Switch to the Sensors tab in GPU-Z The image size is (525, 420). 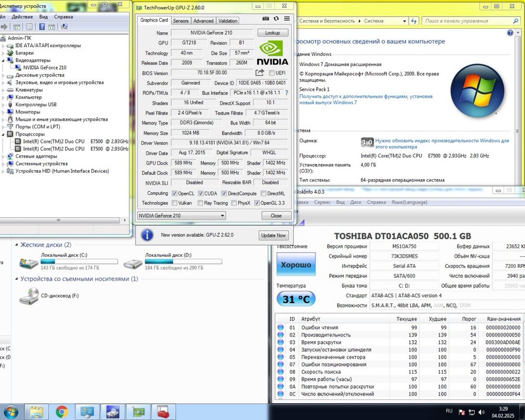click(181, 21)
